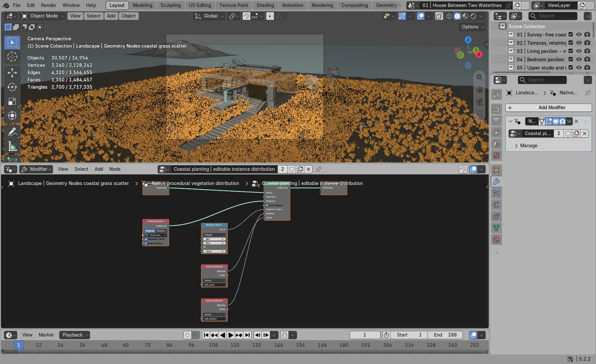Click the viewport Object menu button
Viewport: 596px width, 364px height.
pyautogui.click(x=128, y=16)
